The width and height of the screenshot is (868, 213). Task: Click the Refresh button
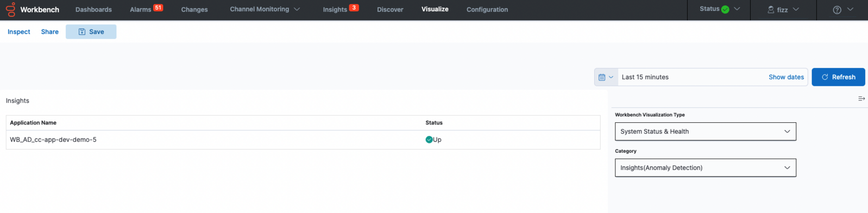838,77
